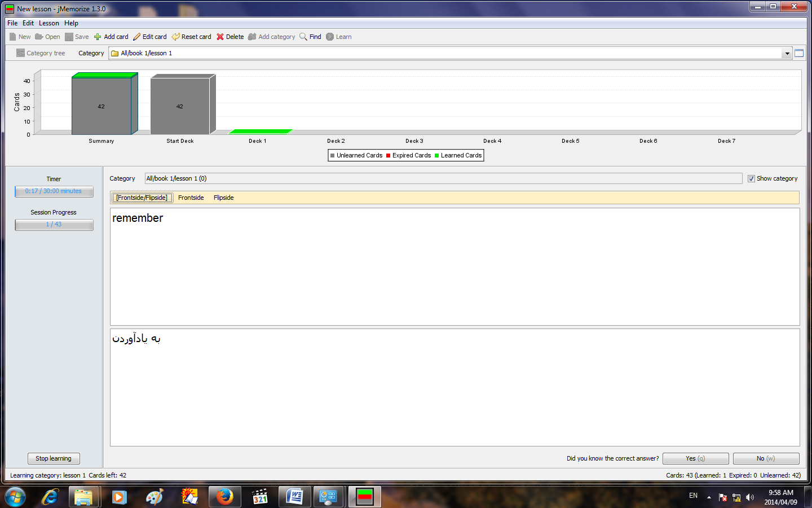The image size is (812, 508).
Task: Switch to the Flipside tab
Action: pyautogui.click(x=223, y=198)
